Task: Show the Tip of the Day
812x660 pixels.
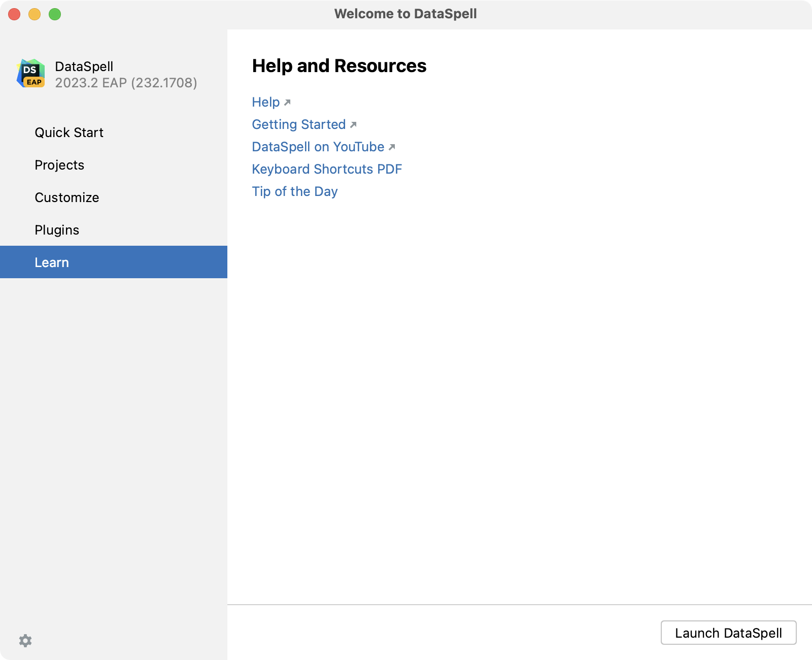Action: coord(294,191)
